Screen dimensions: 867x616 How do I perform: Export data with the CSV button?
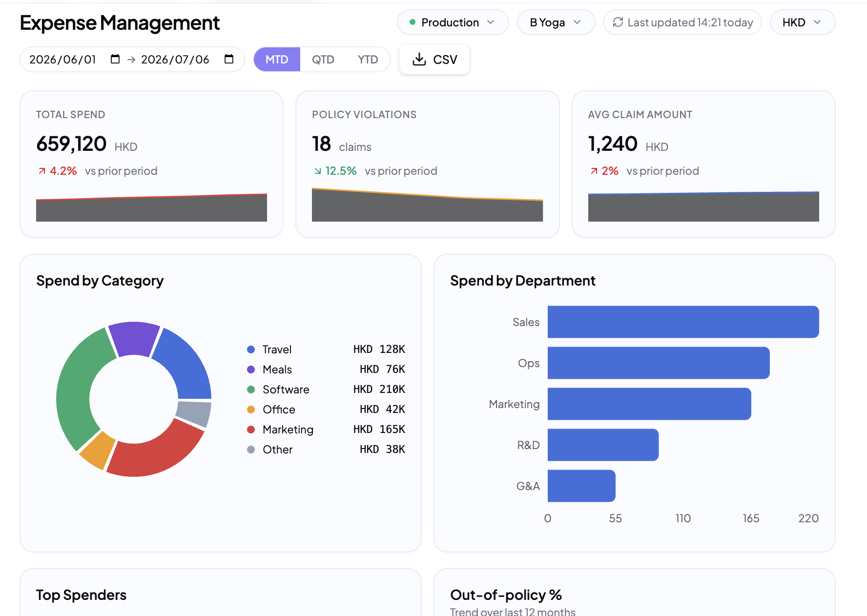pyautogui.click(x=434, y=60)
